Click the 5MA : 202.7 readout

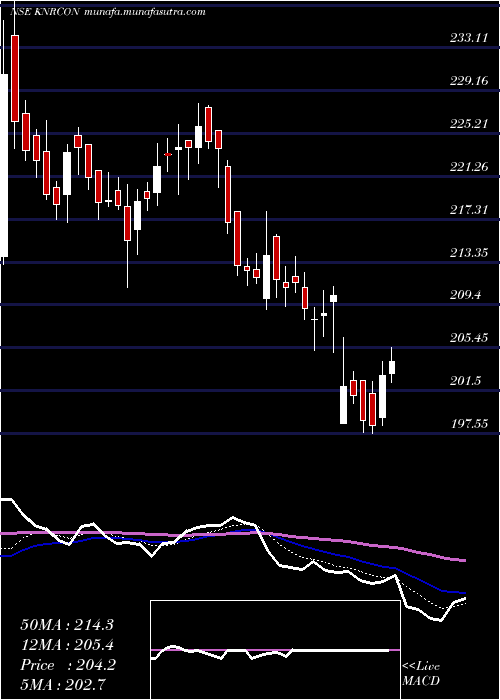click(63, 684)
